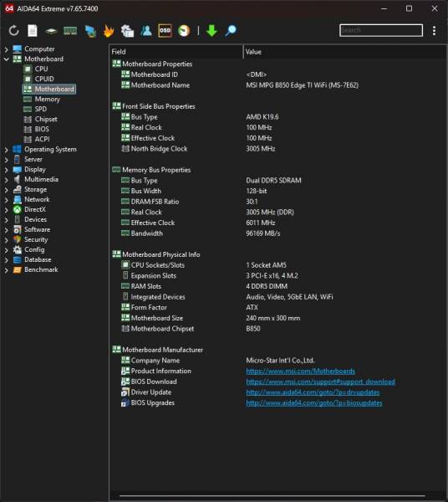This screenshot has height=502, width=448.
Task: Expand the Display tree node
Action: click(6, 170)
